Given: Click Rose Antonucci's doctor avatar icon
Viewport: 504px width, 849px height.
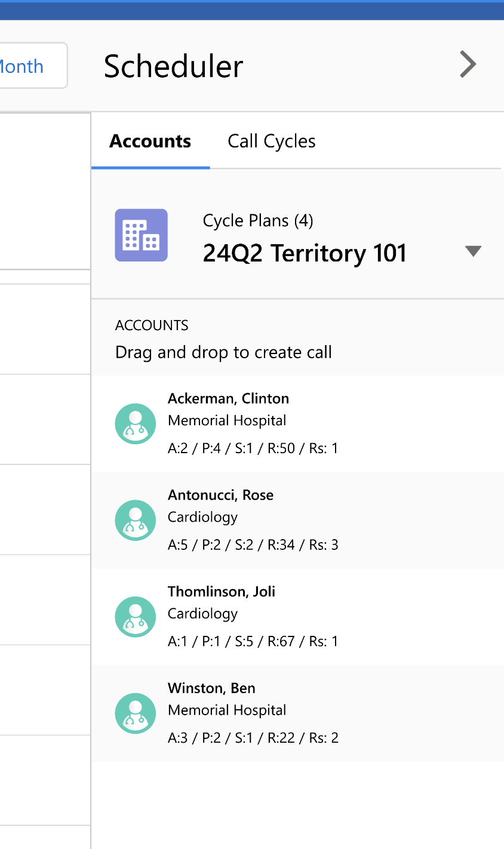Looking at the screenshot, I should (136, 520).
